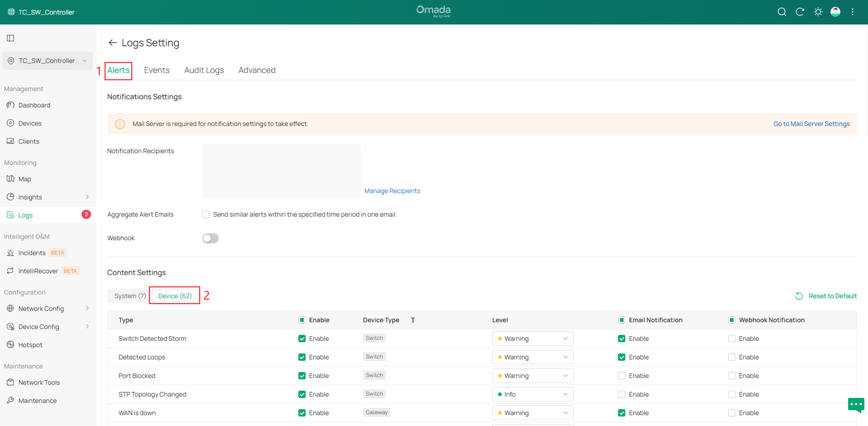Select the Device (62) content tab
This screenshot has width=868, height=426.
coord(175,296)
